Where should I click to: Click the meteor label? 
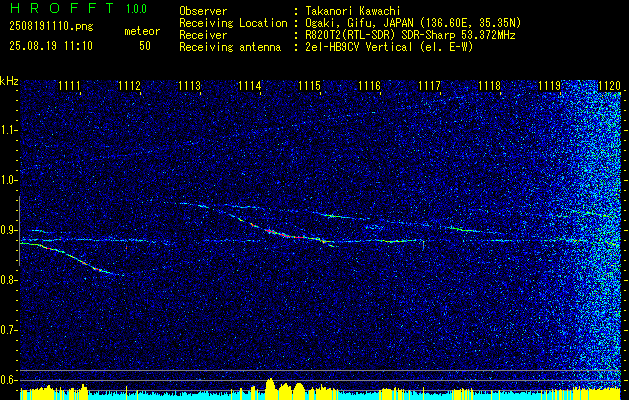click(x=142, y=31)
